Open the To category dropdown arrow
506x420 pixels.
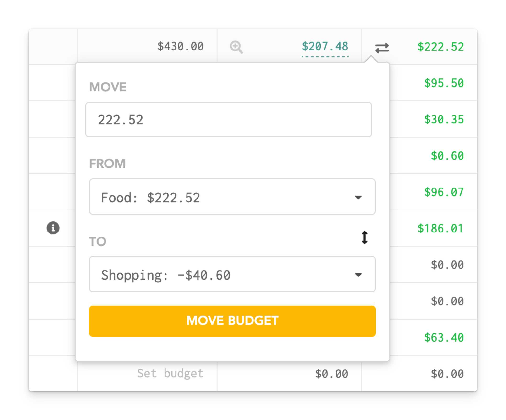(358, 275)
